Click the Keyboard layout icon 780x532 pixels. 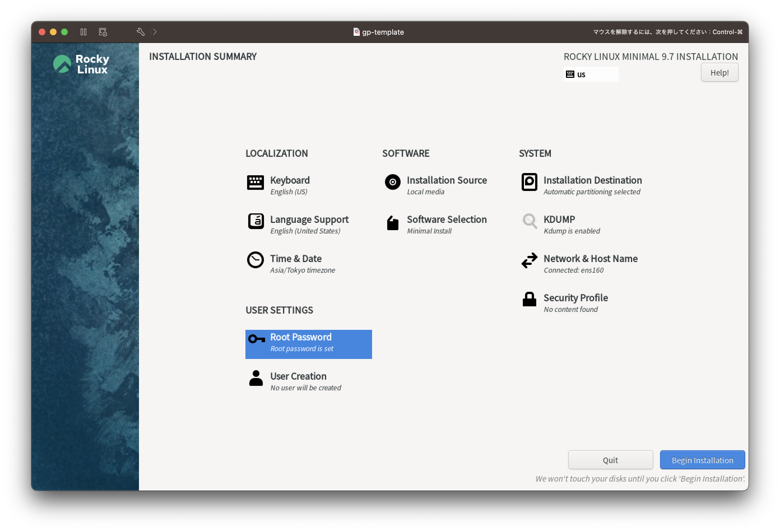pos(255,183)
